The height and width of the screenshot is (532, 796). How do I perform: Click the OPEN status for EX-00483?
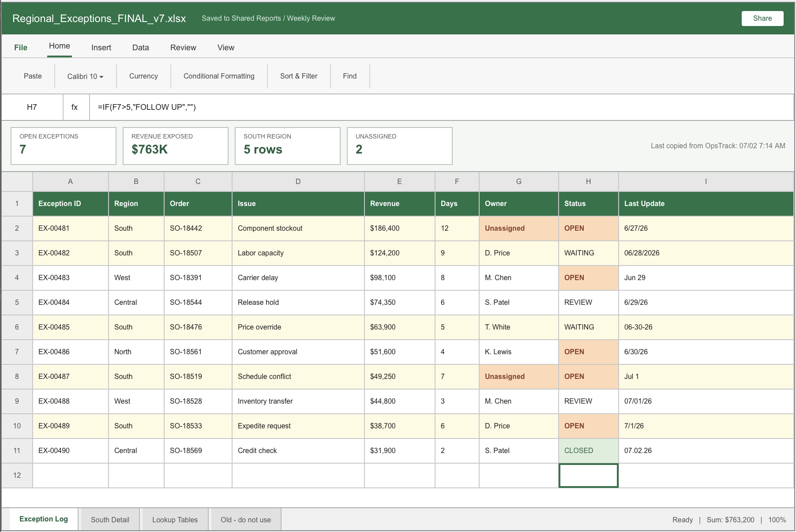[589, 277]
